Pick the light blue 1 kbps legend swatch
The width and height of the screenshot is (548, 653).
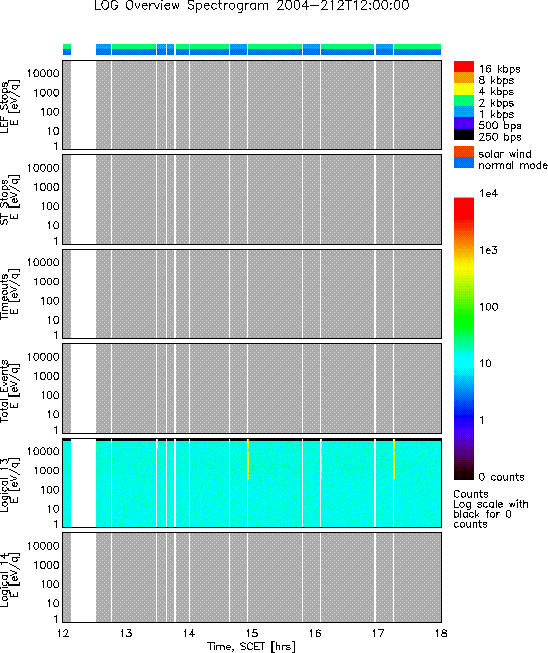(463, 112)
